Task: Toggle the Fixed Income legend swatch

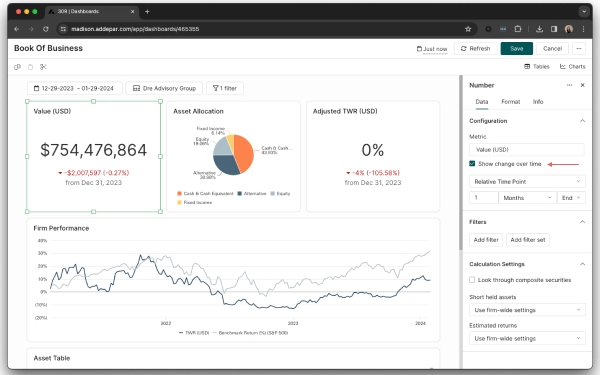Action: tap(179, 202)
